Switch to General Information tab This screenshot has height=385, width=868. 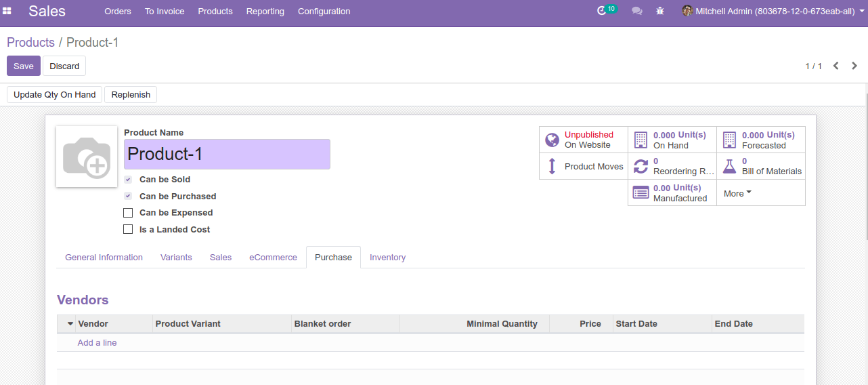[104, 258]
